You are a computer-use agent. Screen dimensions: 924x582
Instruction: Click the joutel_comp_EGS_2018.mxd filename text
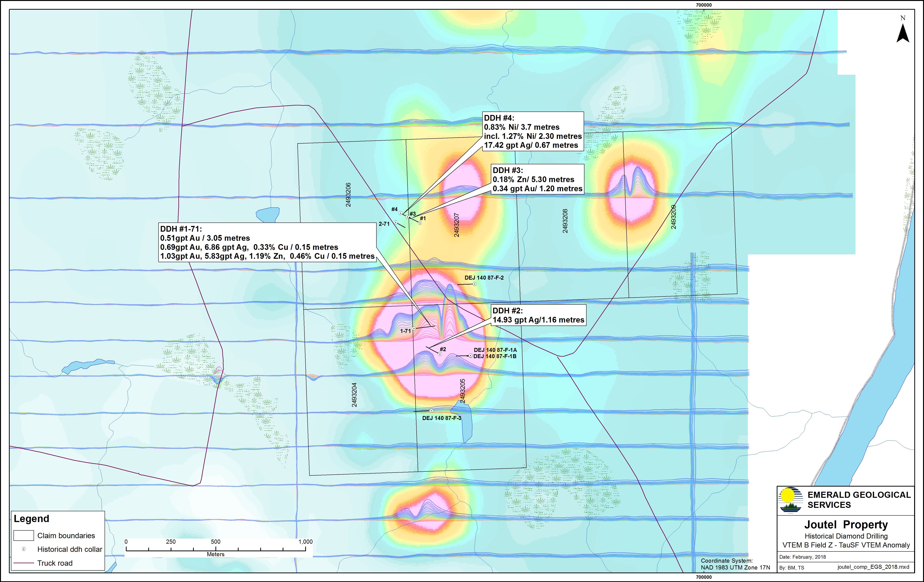pos(873,567)
